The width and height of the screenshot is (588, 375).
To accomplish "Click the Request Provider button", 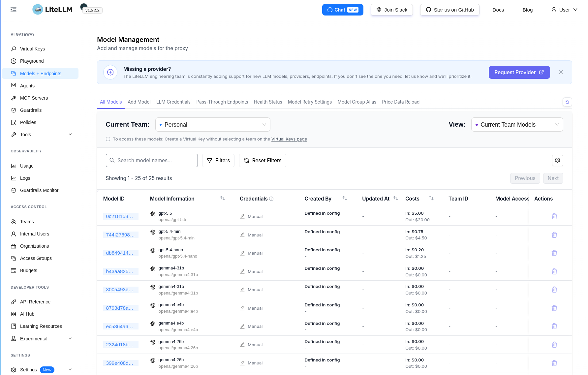I will pyautogui.click(x=519, y=72).
